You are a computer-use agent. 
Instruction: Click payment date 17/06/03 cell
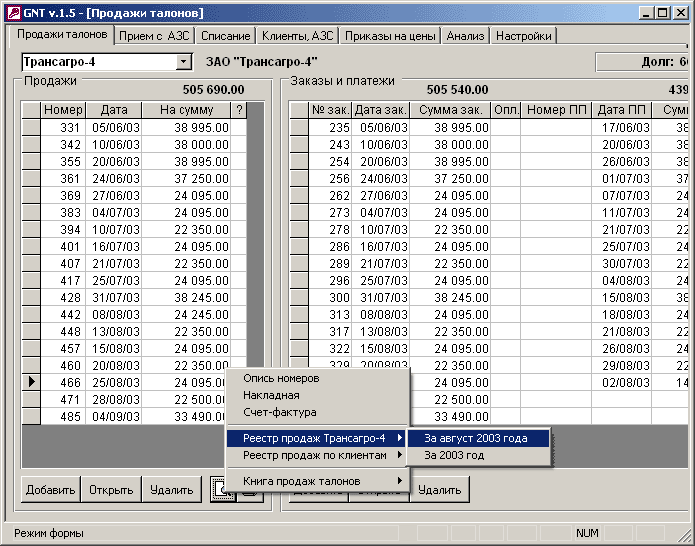pos(622,128)
